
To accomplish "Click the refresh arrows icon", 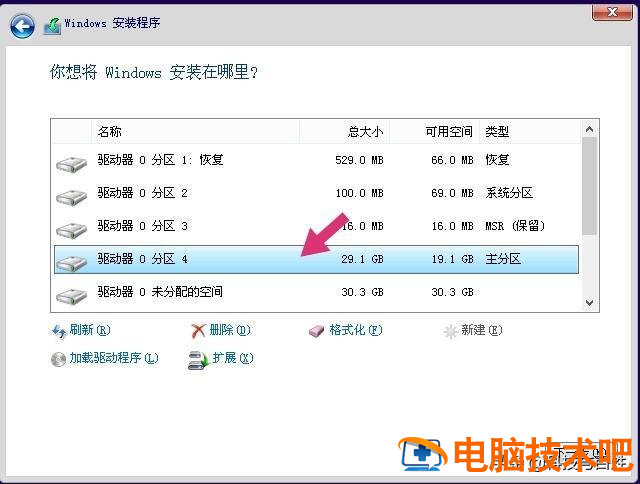I will tap(59, 331).
